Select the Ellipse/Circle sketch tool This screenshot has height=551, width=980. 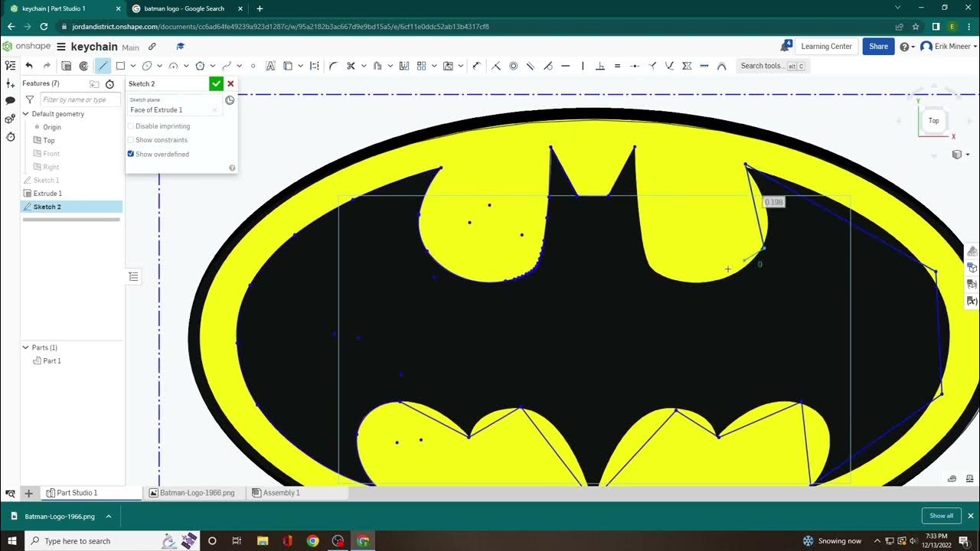point(146,66)
